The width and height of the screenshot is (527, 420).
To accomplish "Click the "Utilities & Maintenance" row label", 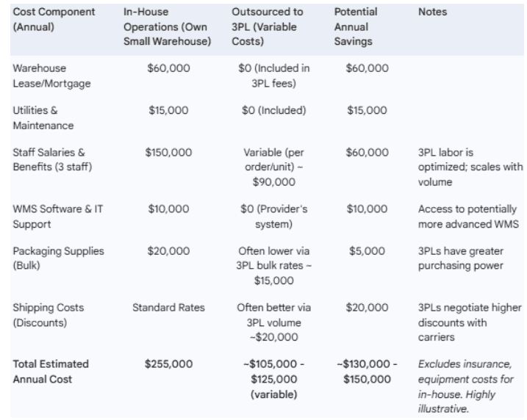I will point(43,117).
